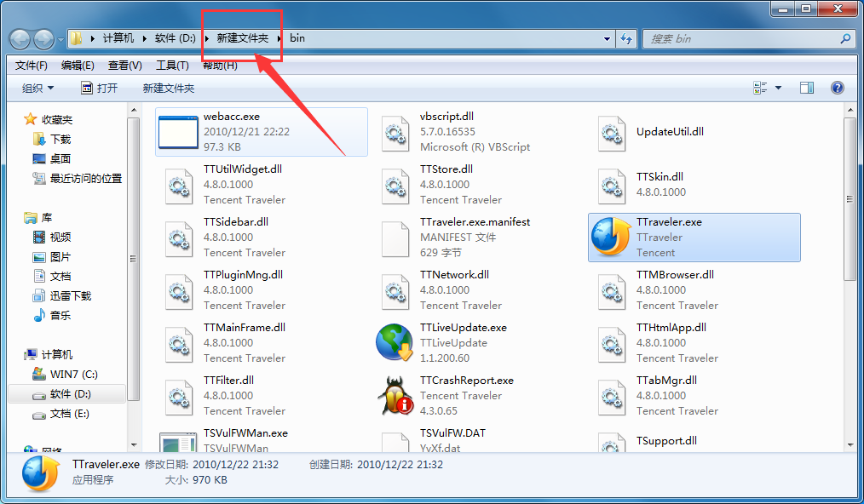The image size is (864, 504).
Task: Expand the chevron after 计算机 in address bar
Action: [144, 38]
